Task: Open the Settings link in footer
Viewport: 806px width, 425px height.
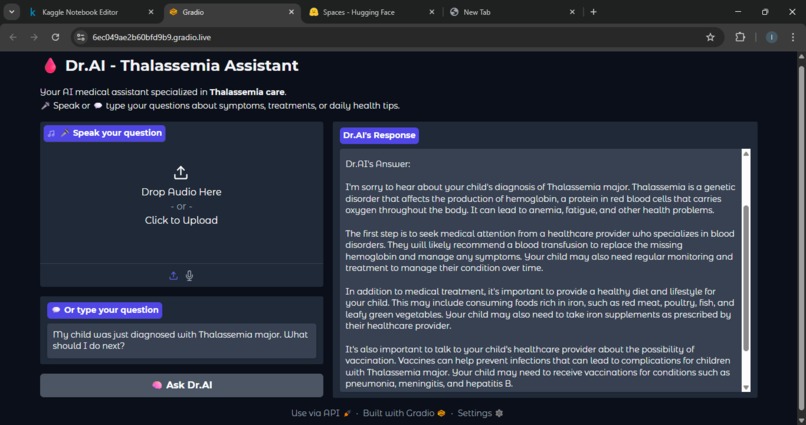Action: [480, 413]
